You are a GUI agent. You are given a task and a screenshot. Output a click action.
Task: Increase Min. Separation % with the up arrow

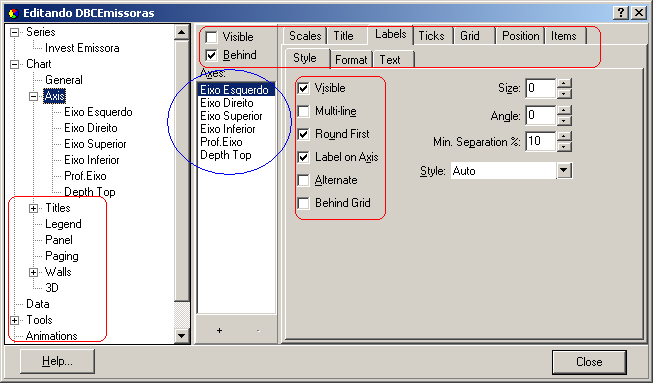point(564,137)
